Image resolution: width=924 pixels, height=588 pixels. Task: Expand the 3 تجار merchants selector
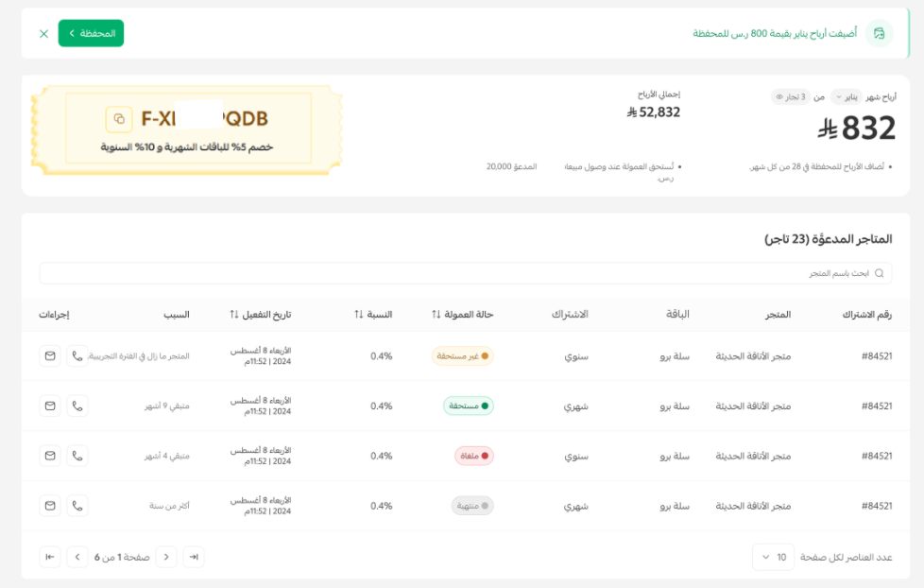click(789, 95)
